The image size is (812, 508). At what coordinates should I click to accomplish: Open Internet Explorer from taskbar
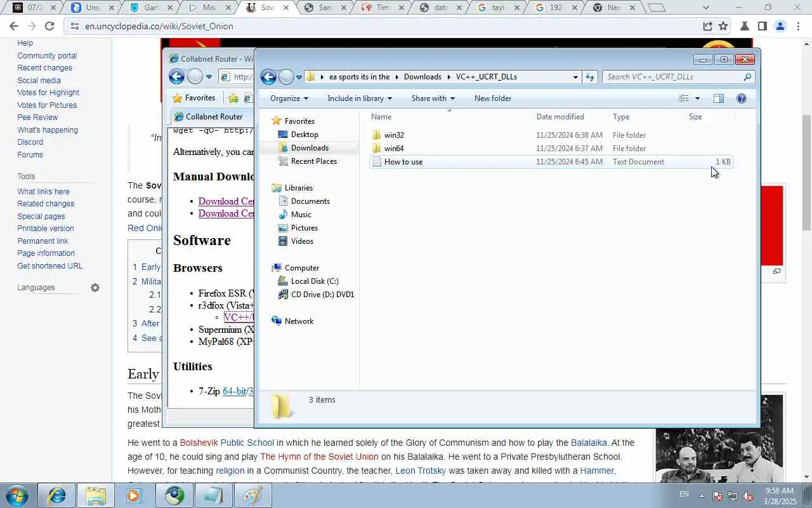(x=56, y=495)
